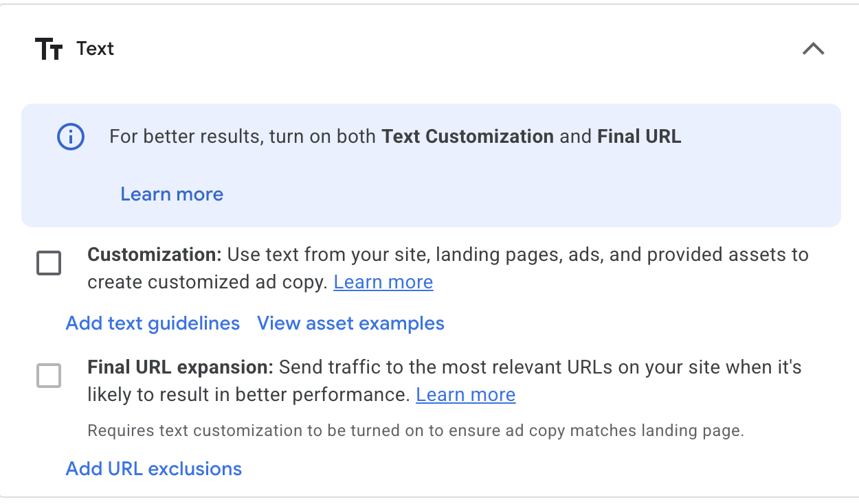This screenshot has height=504, width=859.
Task: Tick the Final URL expansion checkbox
Action: (x=49, y=376)
